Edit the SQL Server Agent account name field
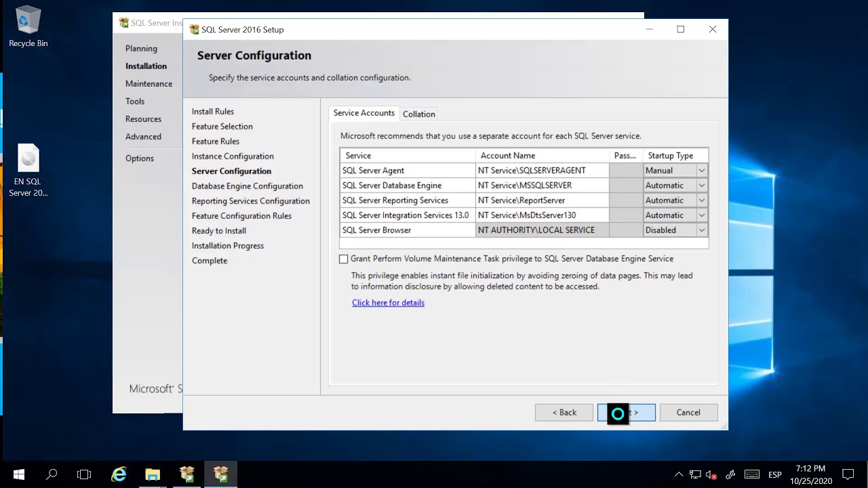The height and width of the screenshot is (488, 868). [542, 171]
